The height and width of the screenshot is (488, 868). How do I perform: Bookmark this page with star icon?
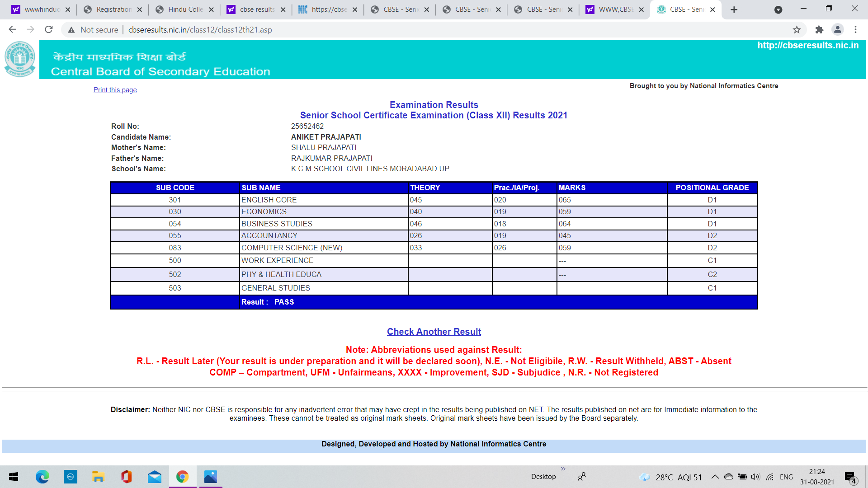click(797, 30)
